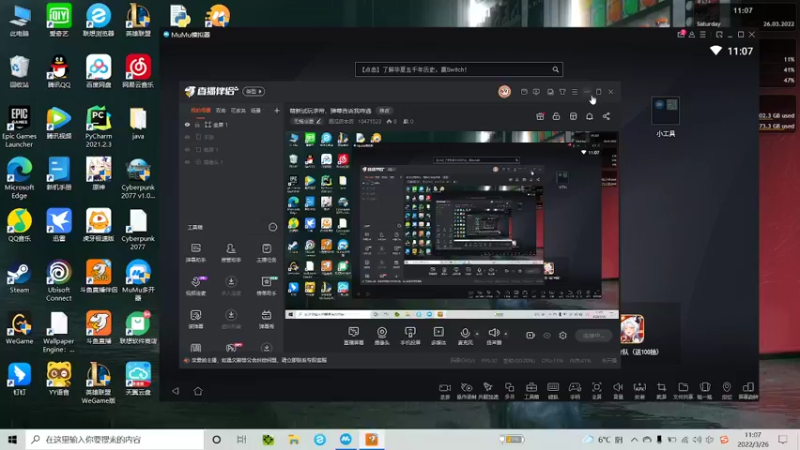Click MuMu APK install icon
Viewport: 800px width, 450px height.
click(639, 390)
